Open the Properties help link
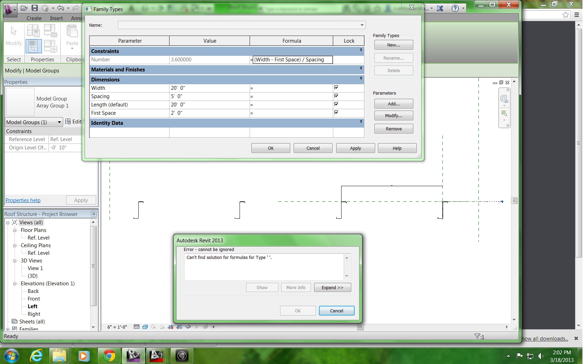The width and height of the screenshot is (588, 364). click(x=23, y=200)
